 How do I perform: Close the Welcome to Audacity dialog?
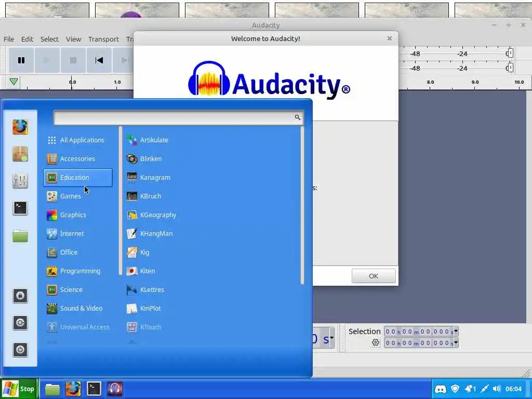click(390, 38)
